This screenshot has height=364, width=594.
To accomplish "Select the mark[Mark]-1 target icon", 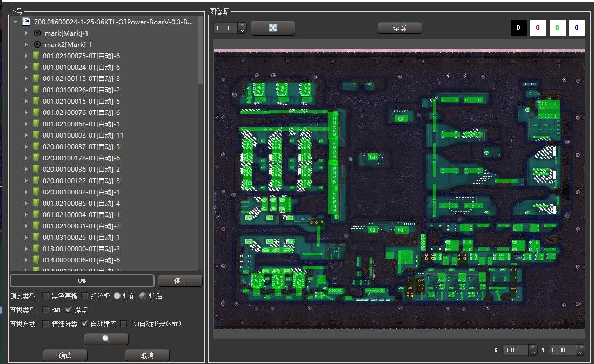I will click(37, 33).
